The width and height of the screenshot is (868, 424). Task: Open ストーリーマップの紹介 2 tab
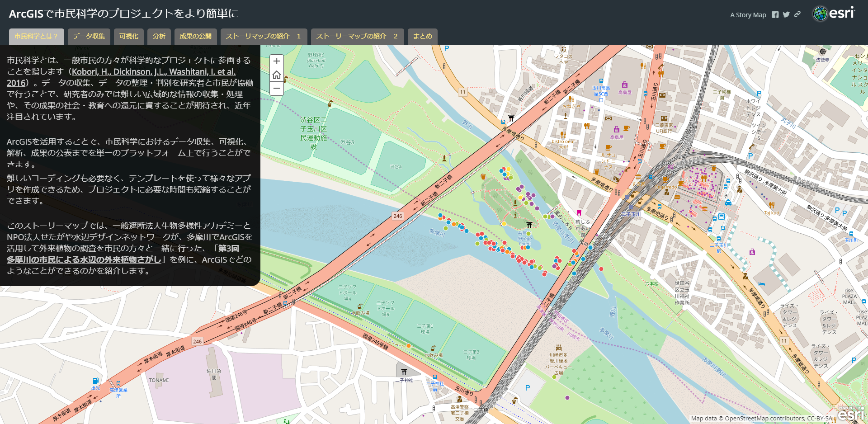[x=358, y=37]
